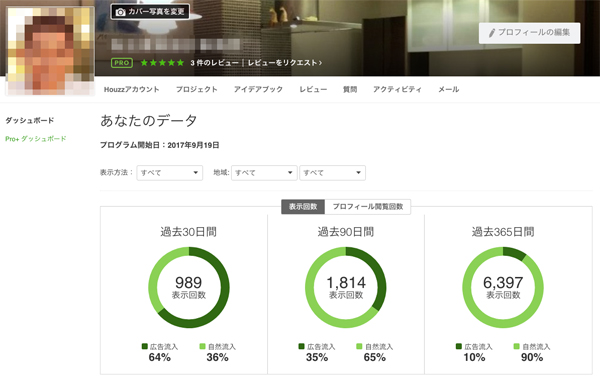Click the pencil icon on profile edit button
Screen dimensions: 600x380
[492, 33]
